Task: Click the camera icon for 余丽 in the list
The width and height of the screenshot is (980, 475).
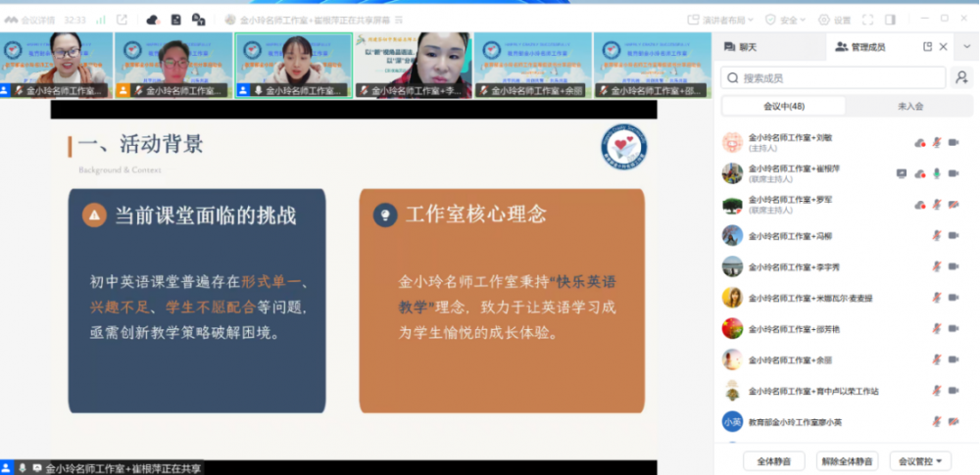Action: pos(954,360)
